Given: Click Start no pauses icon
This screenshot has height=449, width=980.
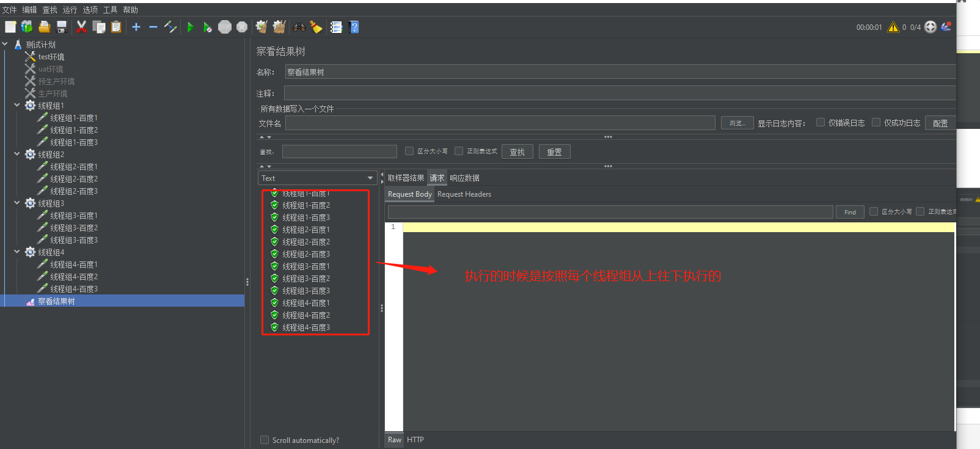Looking at the screenshot, I should point(208,27).
